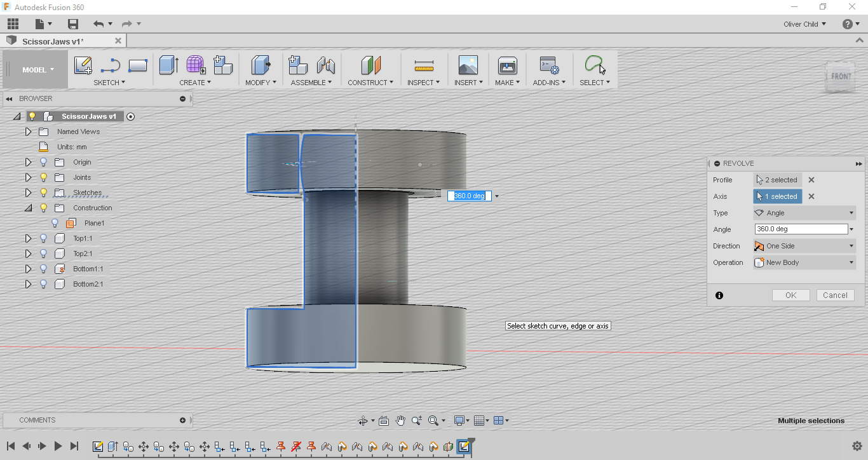Select the Extrude tool icon
Image resolution: width=868 pixels, height=460 pixels.
168,65
